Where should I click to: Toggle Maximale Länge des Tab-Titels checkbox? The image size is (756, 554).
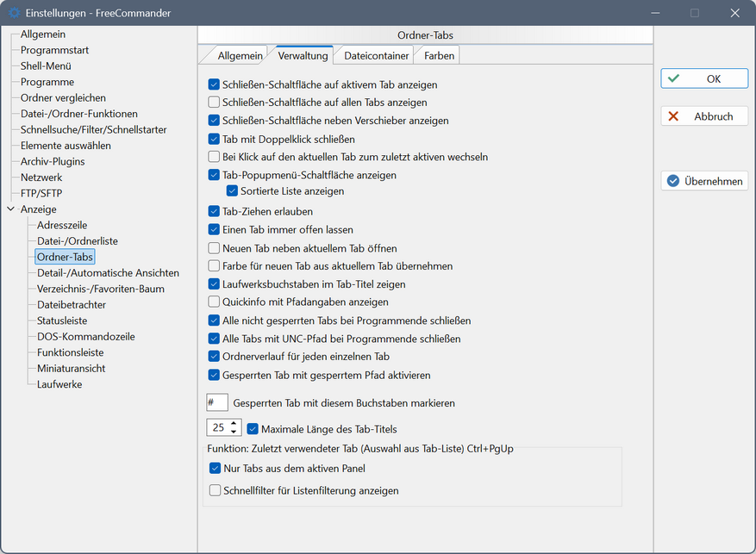pos(253,428)
